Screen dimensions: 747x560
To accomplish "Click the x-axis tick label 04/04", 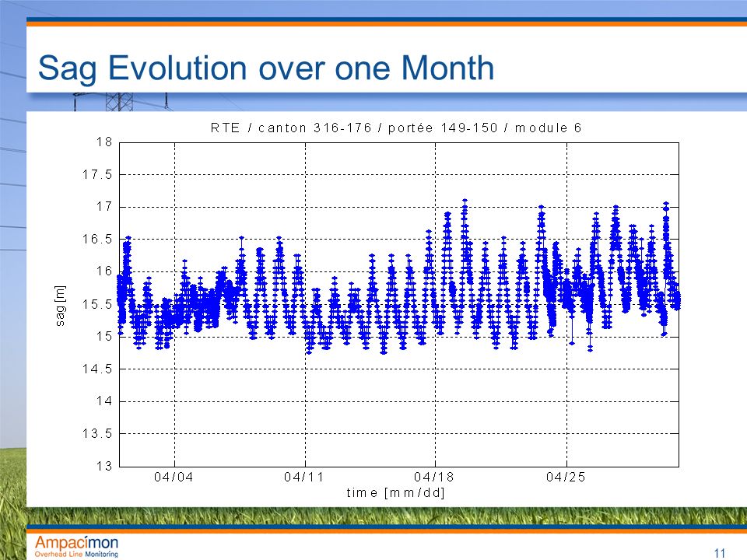I will click(174, 477).
